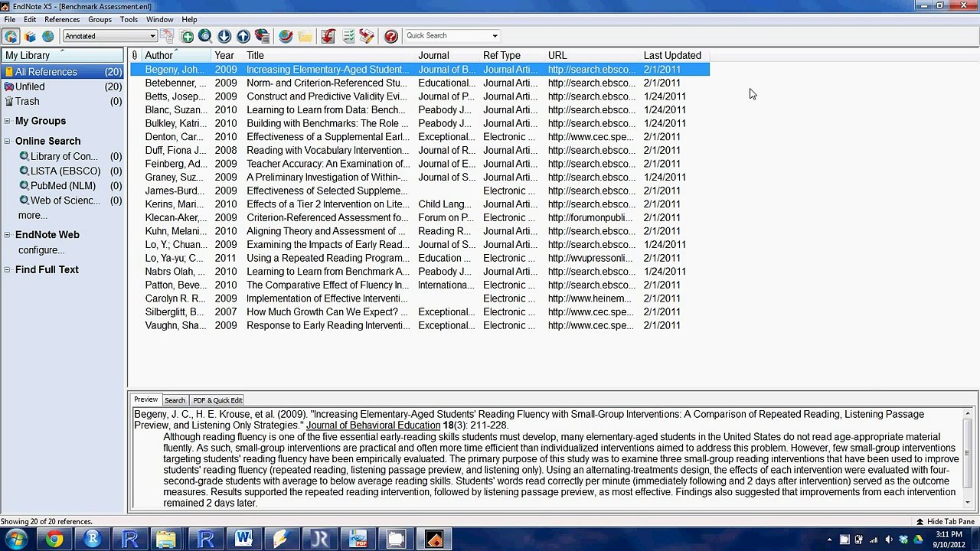The image size is (980, 551).
Task: Collapse the My Groups section
Action: point(7,121)
